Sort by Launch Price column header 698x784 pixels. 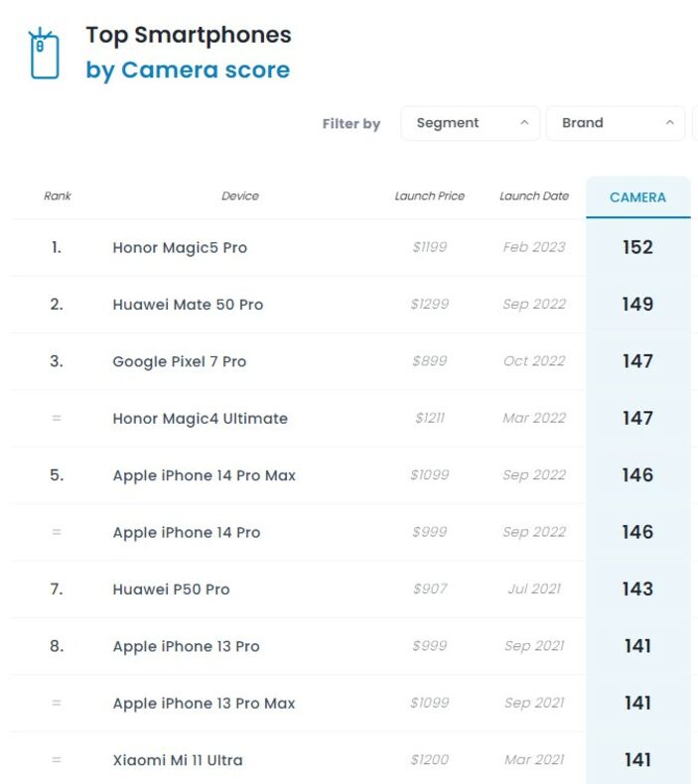click(429, 196)
